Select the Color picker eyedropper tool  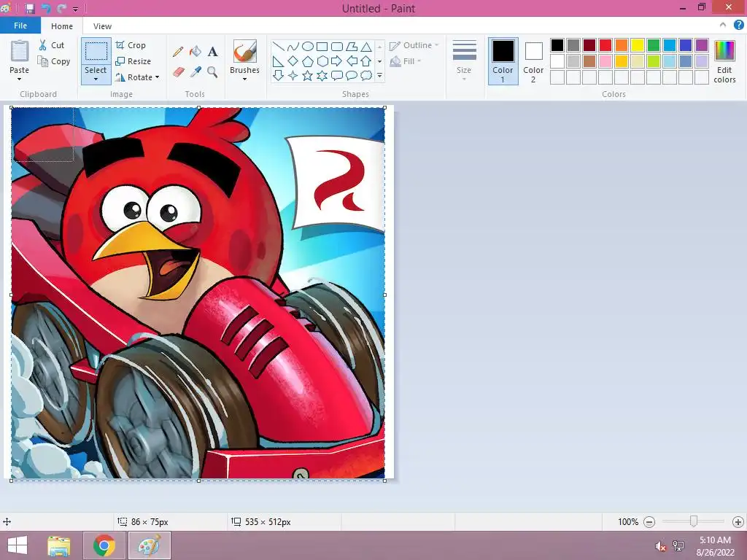(196, 72)
